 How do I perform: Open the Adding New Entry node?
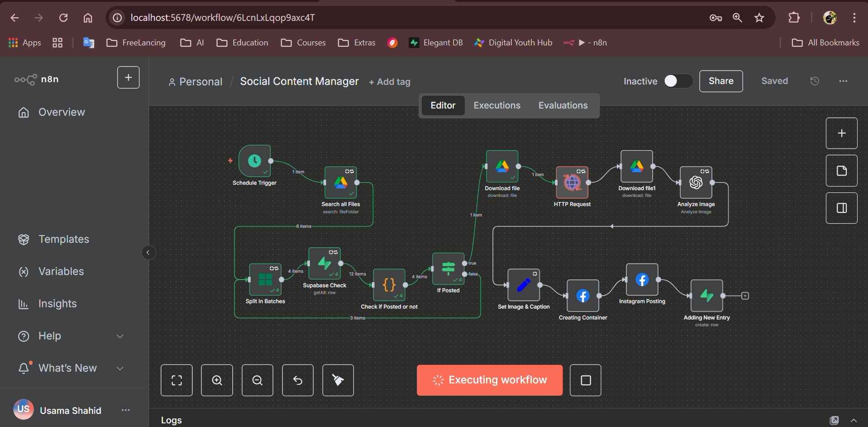(x=707, y=296)
